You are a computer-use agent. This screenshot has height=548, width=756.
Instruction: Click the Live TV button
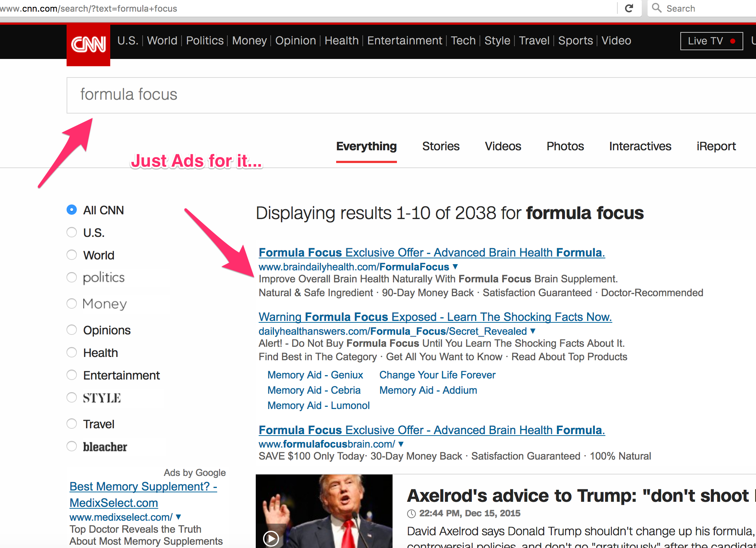(x=712, y=41)
